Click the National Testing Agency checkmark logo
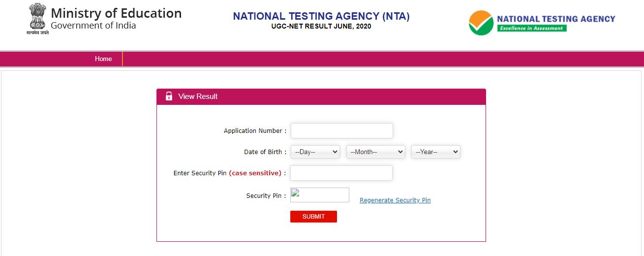 [x=481, y=23]
